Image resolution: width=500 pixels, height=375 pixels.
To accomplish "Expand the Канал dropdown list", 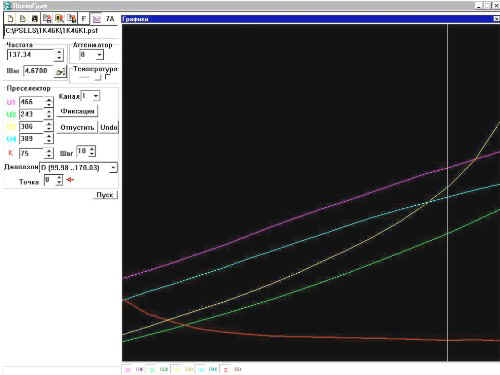I will click(96, 96).
